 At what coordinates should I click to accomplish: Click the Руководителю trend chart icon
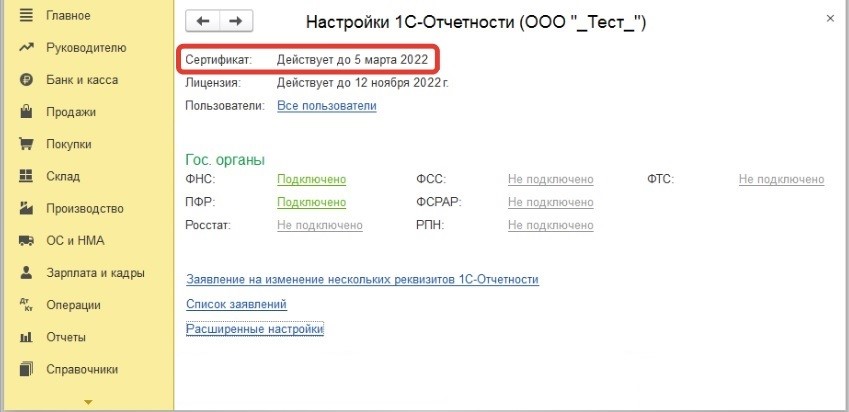[26, 48]
